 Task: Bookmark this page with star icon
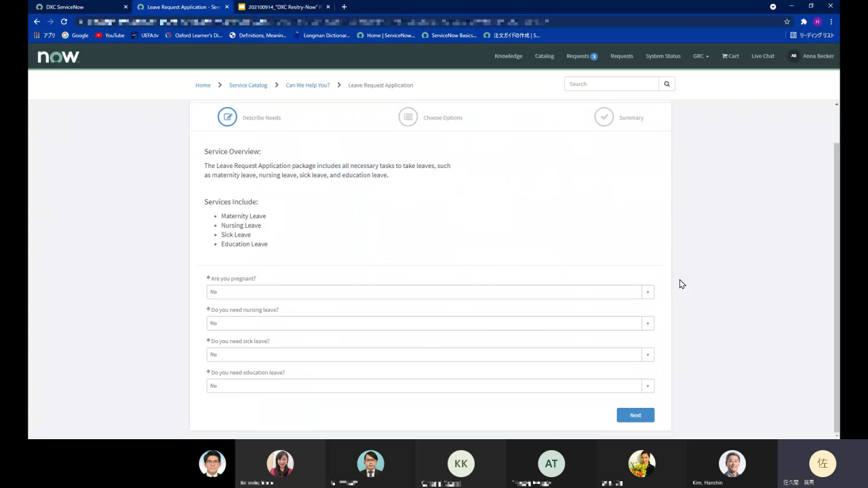point(787,22)
